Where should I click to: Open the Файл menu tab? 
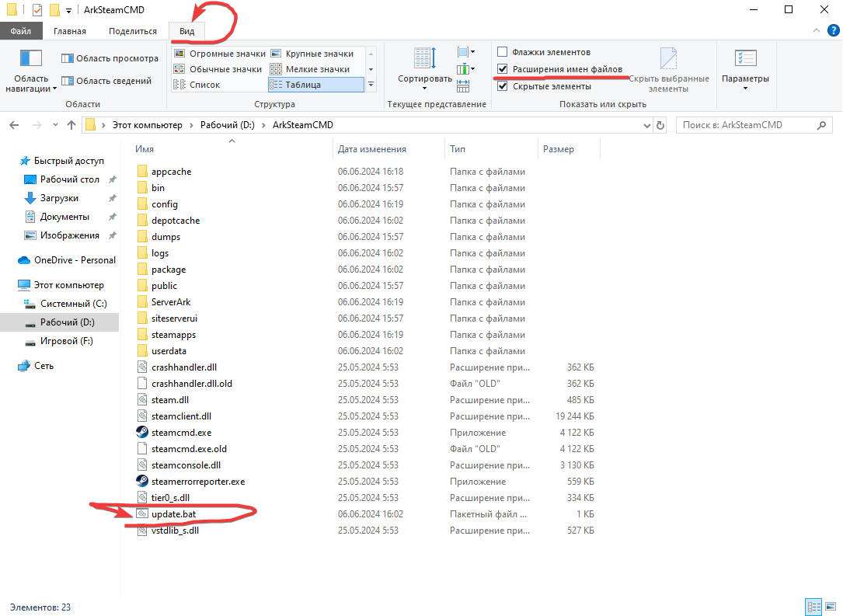coord(20,31)
